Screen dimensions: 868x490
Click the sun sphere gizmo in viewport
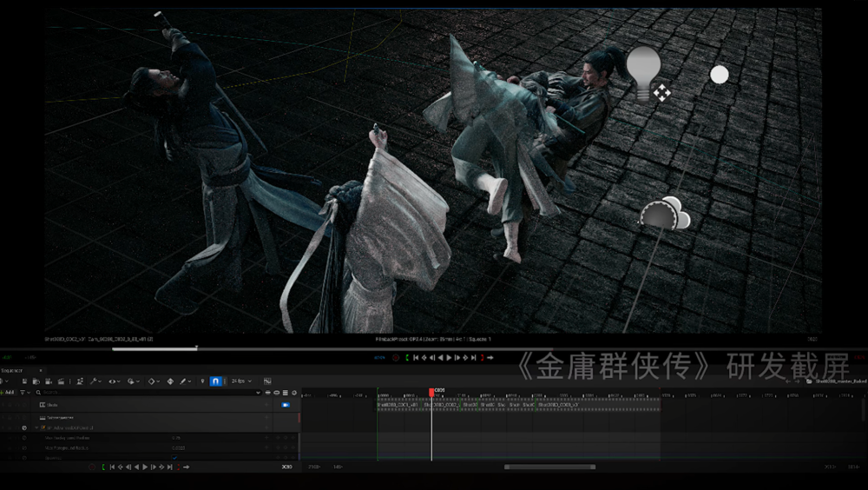(719, 75)
